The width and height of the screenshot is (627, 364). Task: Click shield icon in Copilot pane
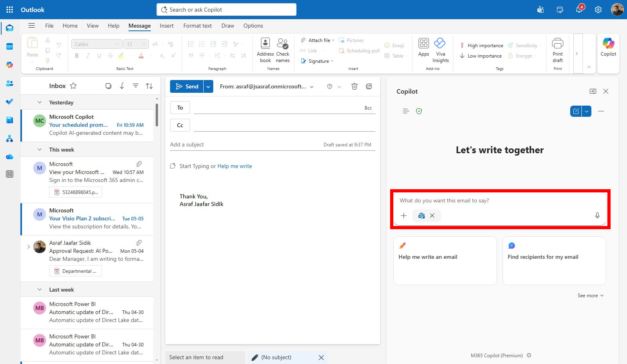tap(419, 111)
